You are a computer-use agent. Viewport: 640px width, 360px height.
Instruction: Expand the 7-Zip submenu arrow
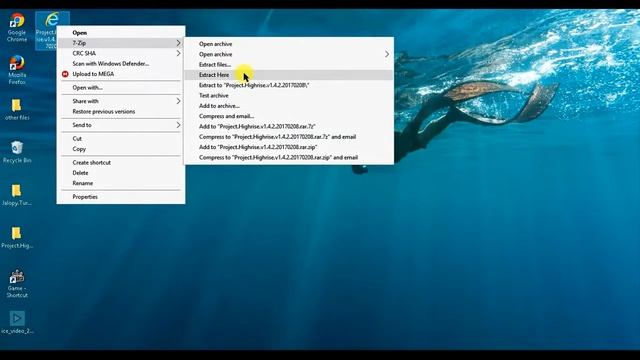click(178, 43)
